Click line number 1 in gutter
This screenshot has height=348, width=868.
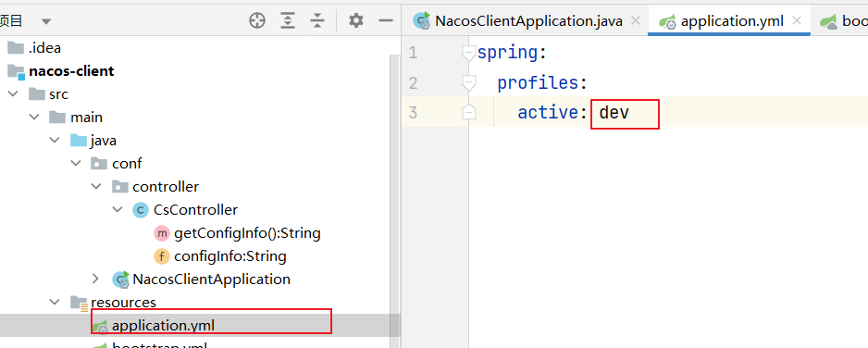point(413,53)
